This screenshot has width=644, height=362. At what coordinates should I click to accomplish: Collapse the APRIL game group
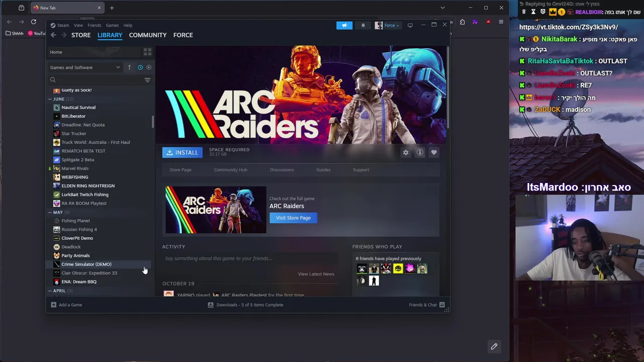50,291
